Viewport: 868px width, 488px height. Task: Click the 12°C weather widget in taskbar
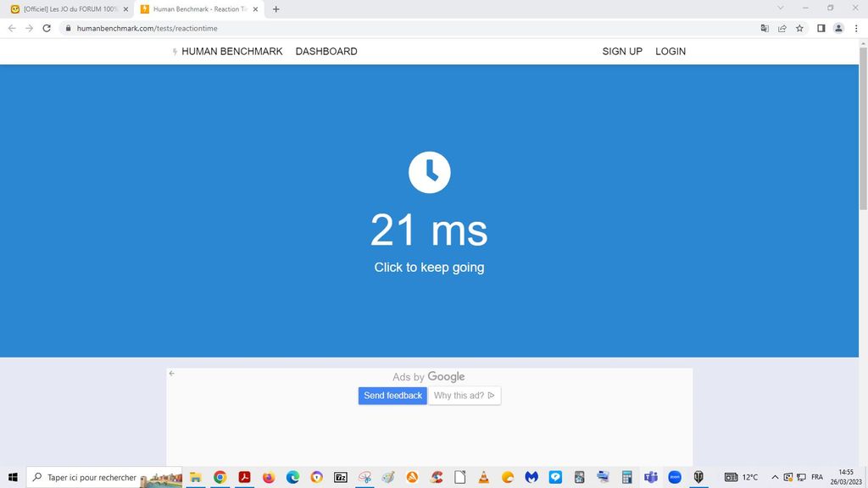point(741,477)
